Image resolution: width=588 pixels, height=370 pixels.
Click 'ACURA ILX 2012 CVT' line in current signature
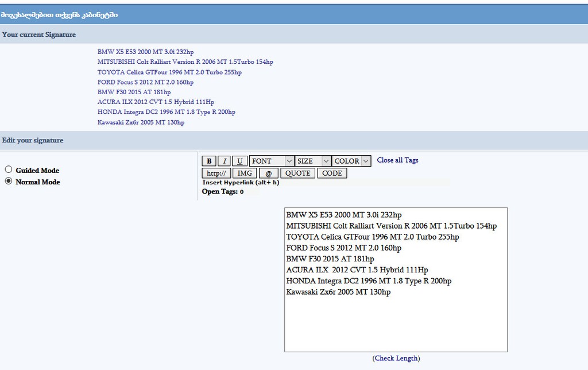[x=156, y=102]
